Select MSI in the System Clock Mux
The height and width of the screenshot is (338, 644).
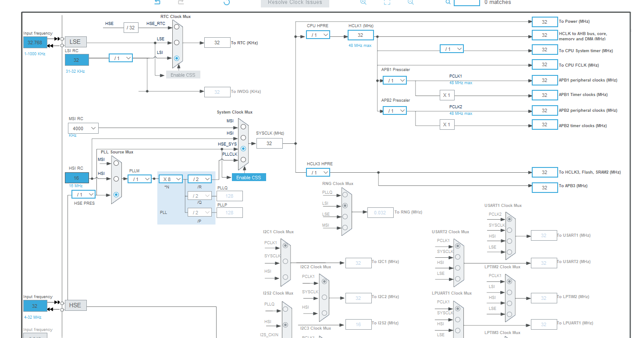243,127
